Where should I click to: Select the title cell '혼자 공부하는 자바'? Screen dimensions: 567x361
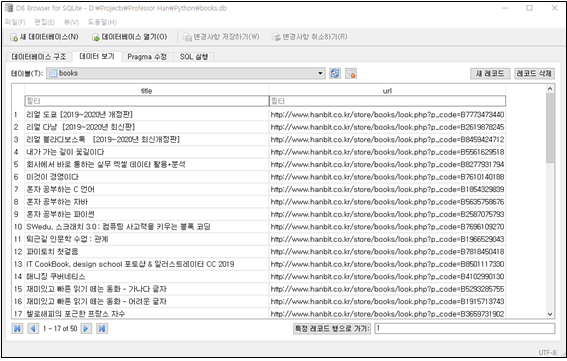point(146,202)
